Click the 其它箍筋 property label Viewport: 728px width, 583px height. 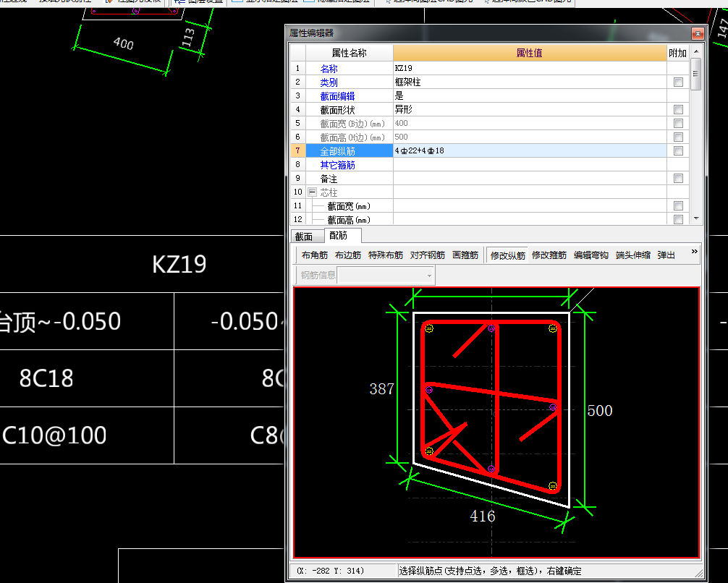[337, 165]
